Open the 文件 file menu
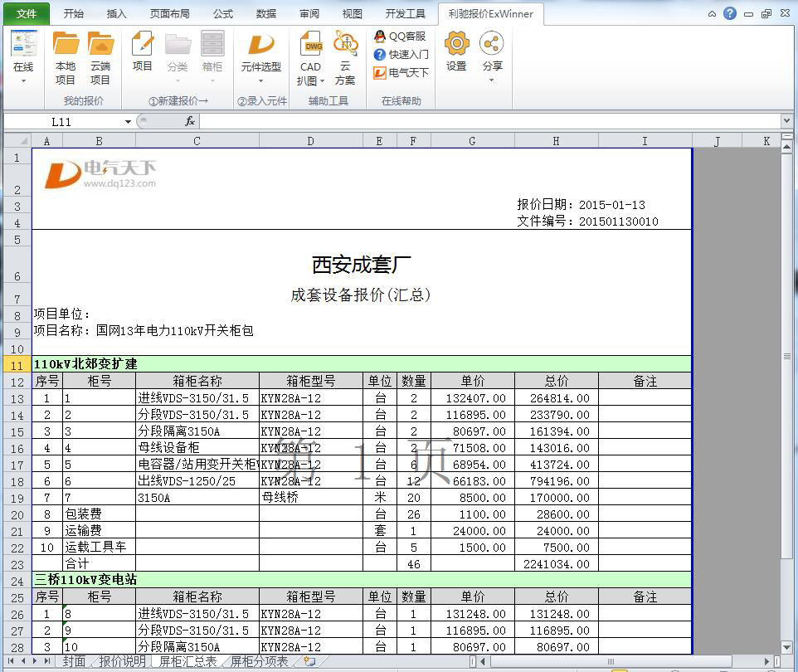This screenshot has width=798, height=672. [x=27, y=13]
